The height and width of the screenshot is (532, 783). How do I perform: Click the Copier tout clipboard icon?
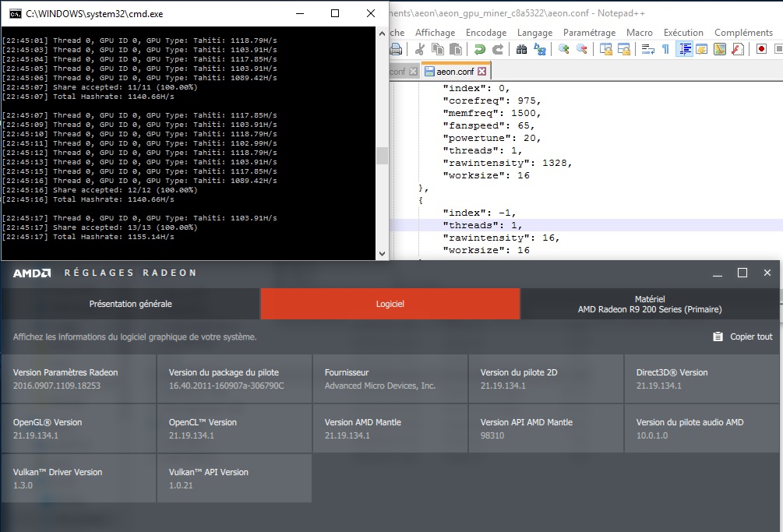coord(718,336)
